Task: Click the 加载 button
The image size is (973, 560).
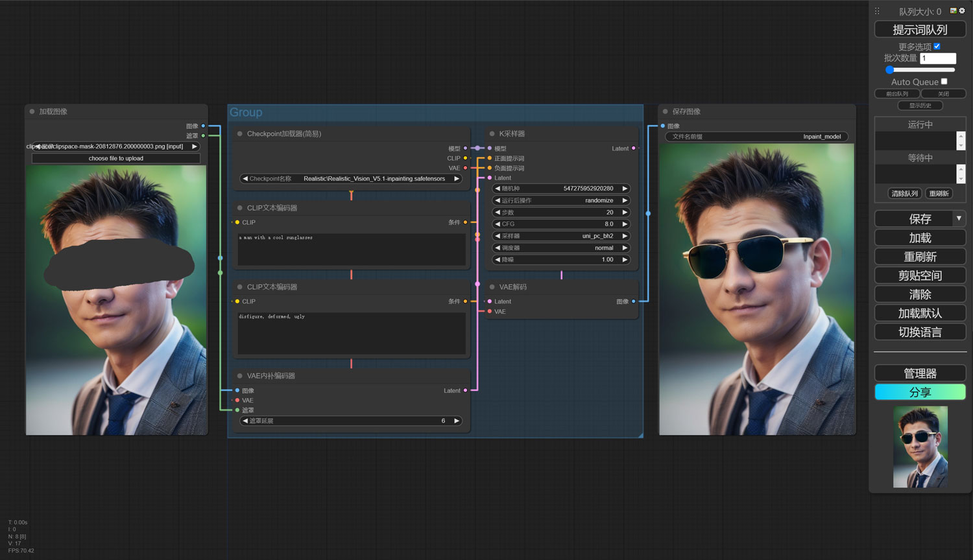Action: [920, 238]
